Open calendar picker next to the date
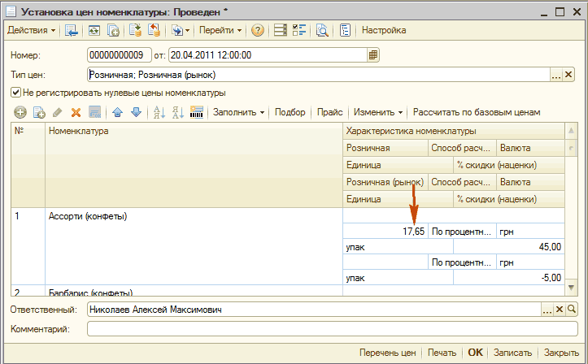This screenshot has height=364, width=588. 373,55
